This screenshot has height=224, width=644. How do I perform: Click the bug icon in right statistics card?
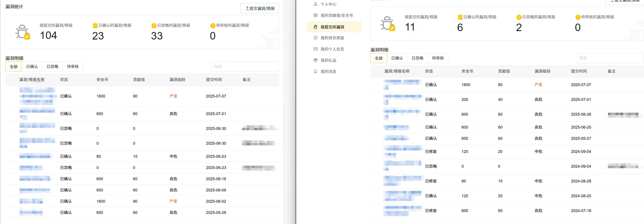pos(388,24)
